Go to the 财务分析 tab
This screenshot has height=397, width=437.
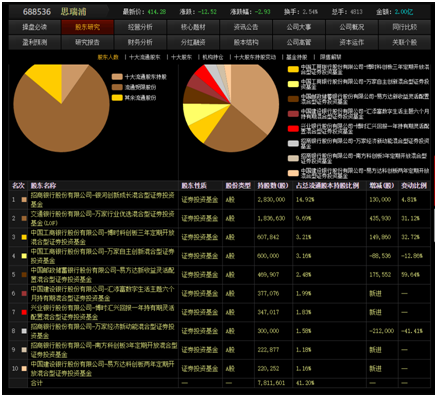click(x=140, y=42)
